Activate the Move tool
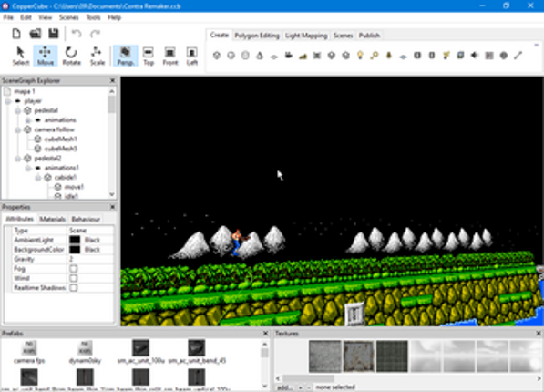 tap(46, 56)
